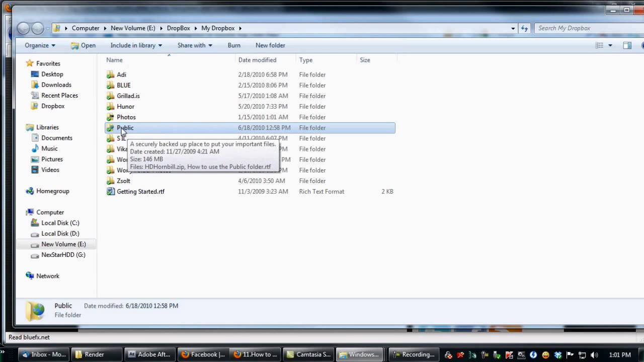Click the Open toolbar button
The width and height of the screenshot is (644, 362).
[x=83, y=45]
